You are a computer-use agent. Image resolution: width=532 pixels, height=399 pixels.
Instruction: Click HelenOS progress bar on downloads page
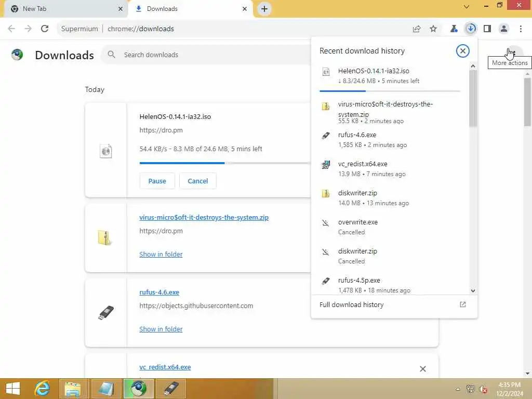[224, 163]
